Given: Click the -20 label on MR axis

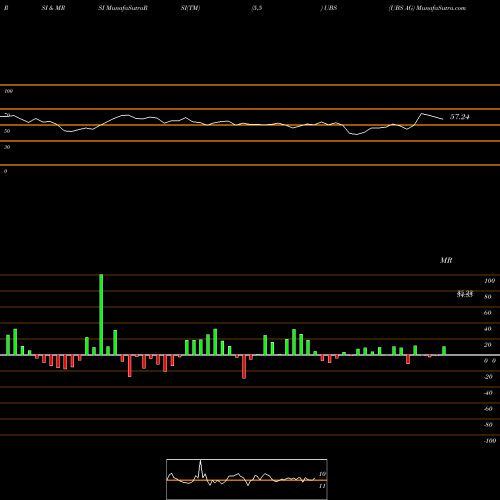Looking at the screenshot, I should 488,377.
